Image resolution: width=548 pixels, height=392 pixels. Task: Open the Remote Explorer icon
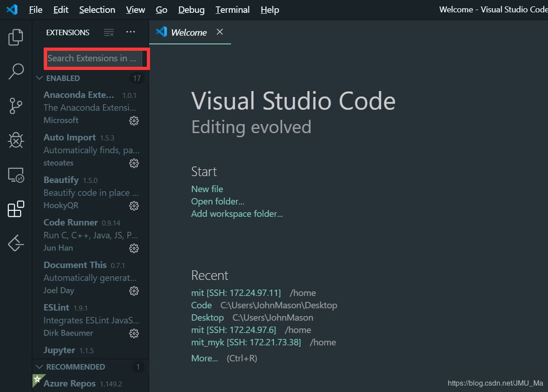click(16, 175)
